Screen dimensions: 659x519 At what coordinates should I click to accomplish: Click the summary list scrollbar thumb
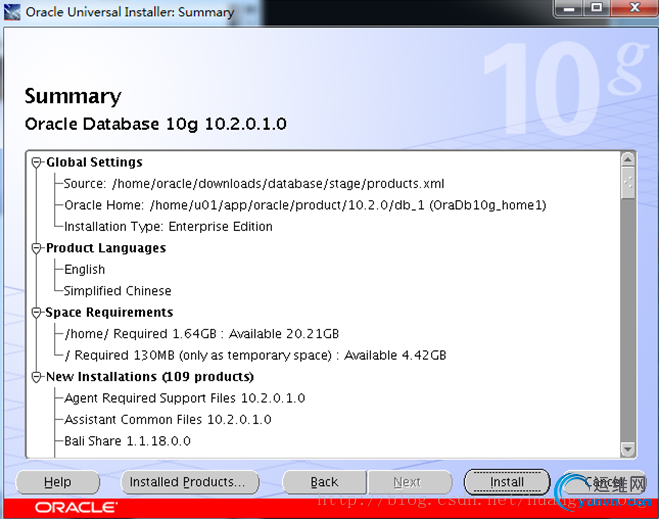tap(627, 183)
